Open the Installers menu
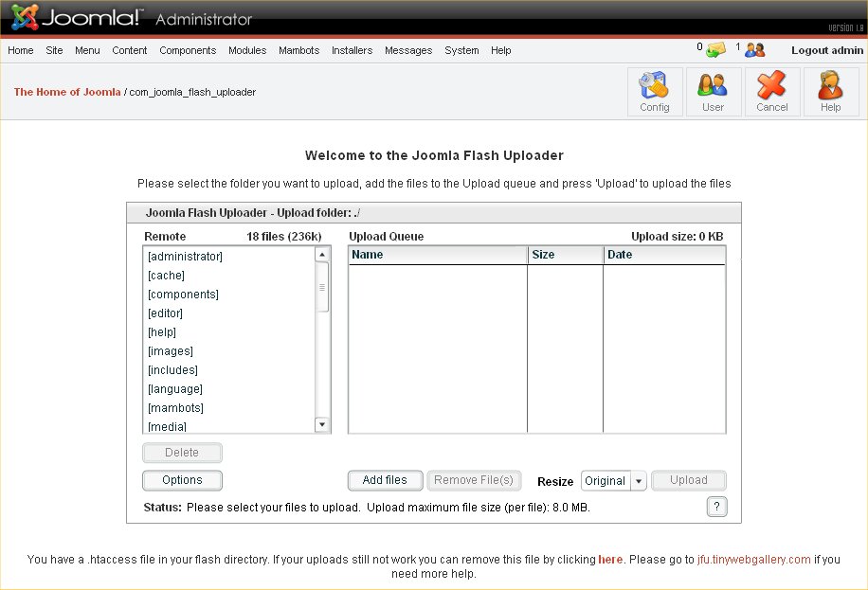The height and width of the screenshot is (590, 868). (353, 50)
